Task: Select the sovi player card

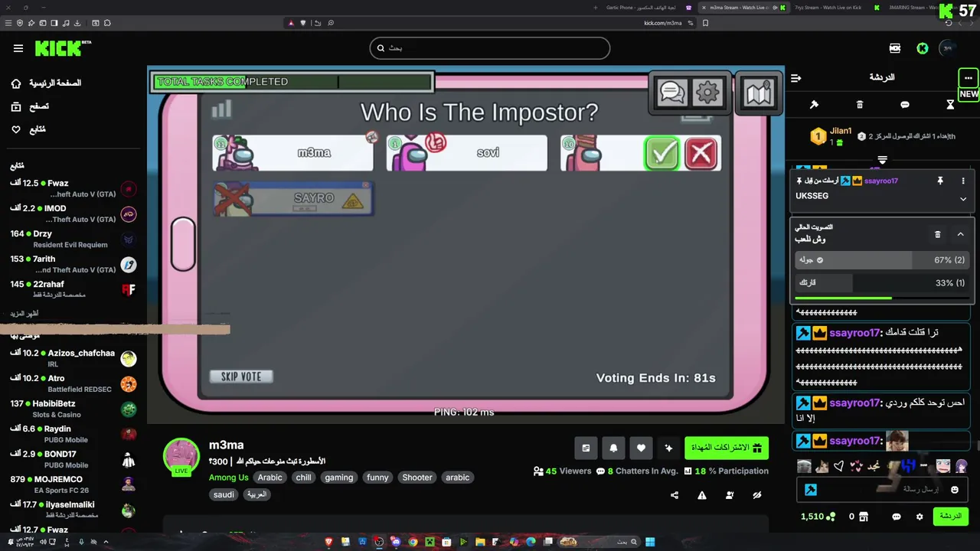Action: pos(467,153)
